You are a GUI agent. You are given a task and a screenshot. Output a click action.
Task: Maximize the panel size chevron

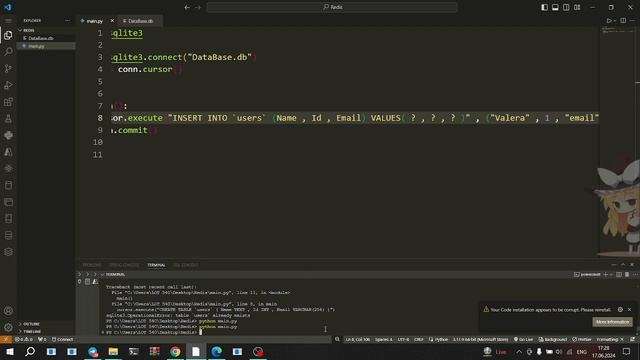click(623, 264)
